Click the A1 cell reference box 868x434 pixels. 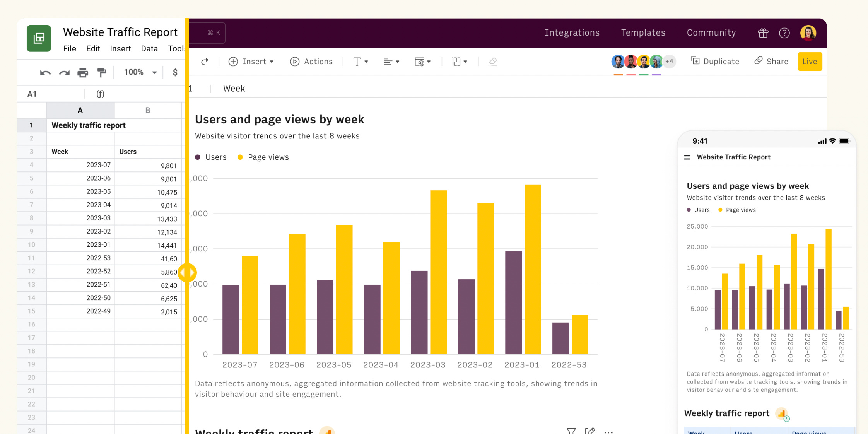pyautogui.click(x=50, y=94)
